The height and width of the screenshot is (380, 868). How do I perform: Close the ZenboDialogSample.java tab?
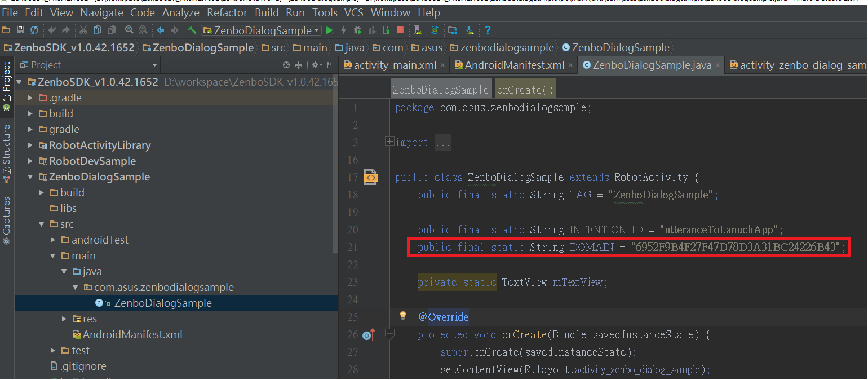(718, 65)
